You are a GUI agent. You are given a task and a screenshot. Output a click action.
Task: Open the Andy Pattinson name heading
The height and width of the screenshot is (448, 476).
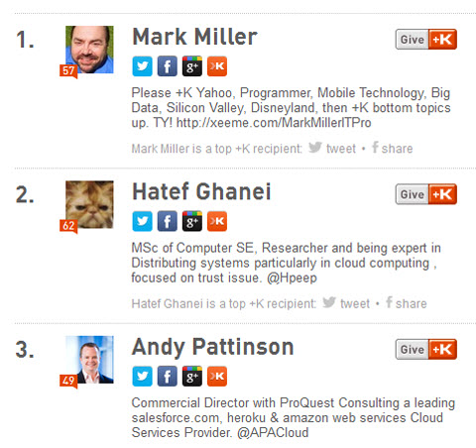(x=212, y=347)
